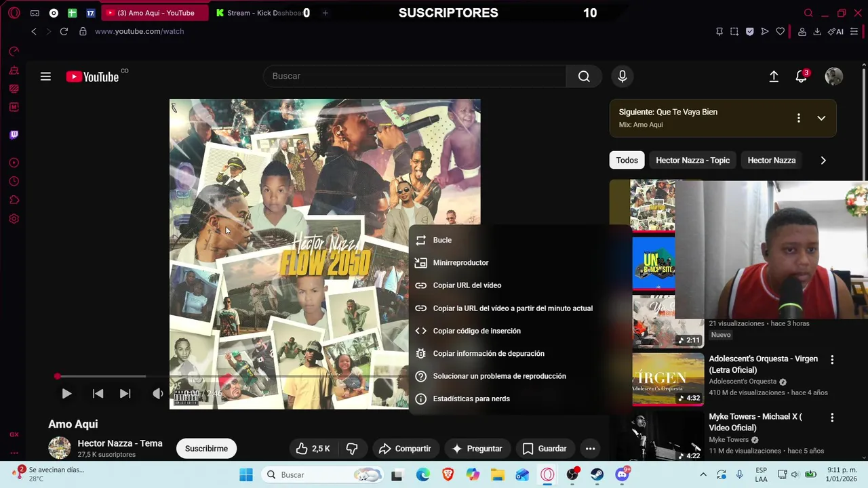Choose Estadísticas para nerds
The image size is (868, 488).
pyautogui.click(x=520, y=399)
